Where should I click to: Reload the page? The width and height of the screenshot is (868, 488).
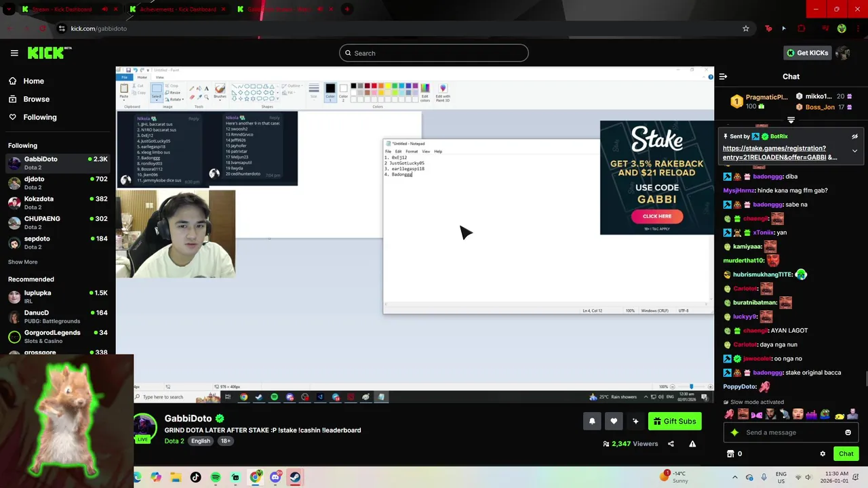tap(43, 28)
